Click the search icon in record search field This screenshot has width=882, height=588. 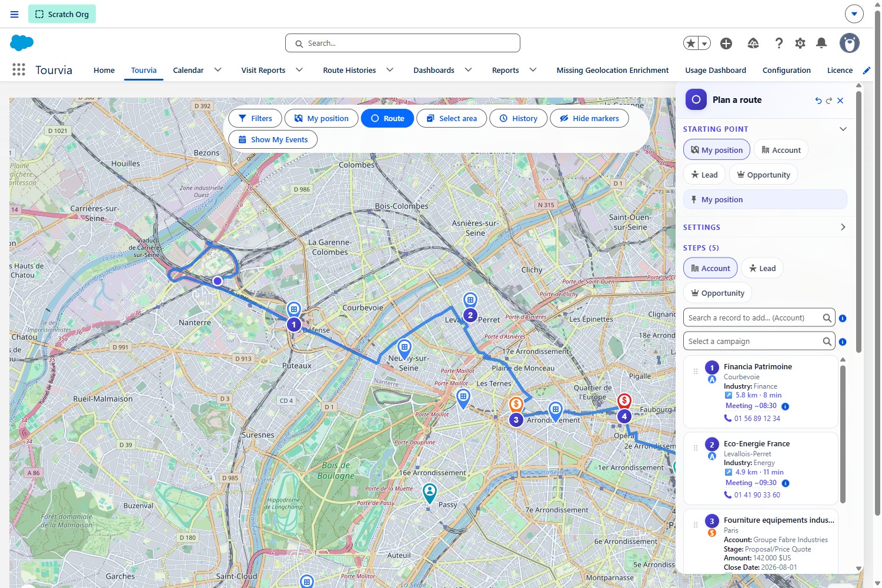click(x=827, y=318)
